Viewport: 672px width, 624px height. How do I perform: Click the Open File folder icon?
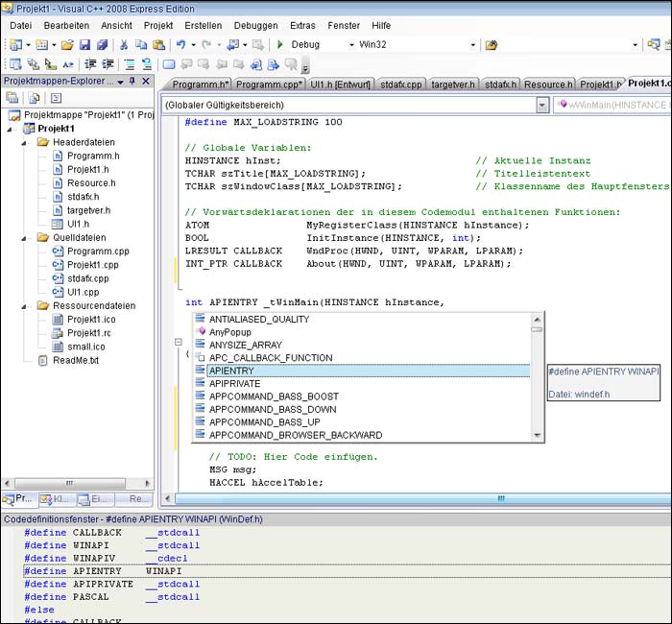tap(66, 45)
